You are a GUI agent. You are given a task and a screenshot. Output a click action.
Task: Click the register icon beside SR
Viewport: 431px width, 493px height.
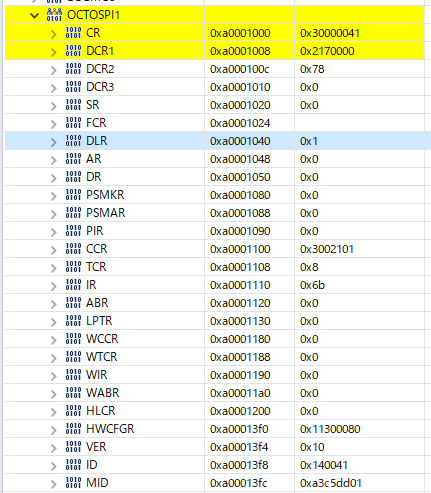tap(73, 105)
